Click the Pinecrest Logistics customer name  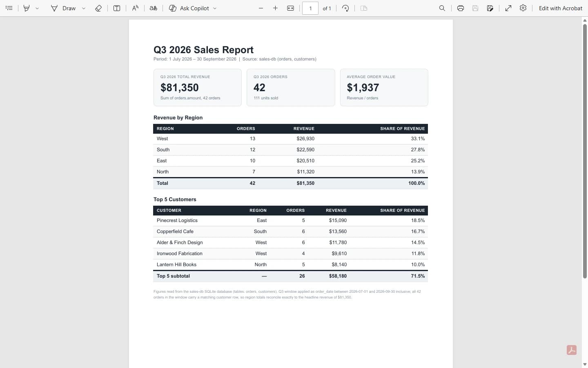(177, 220)
